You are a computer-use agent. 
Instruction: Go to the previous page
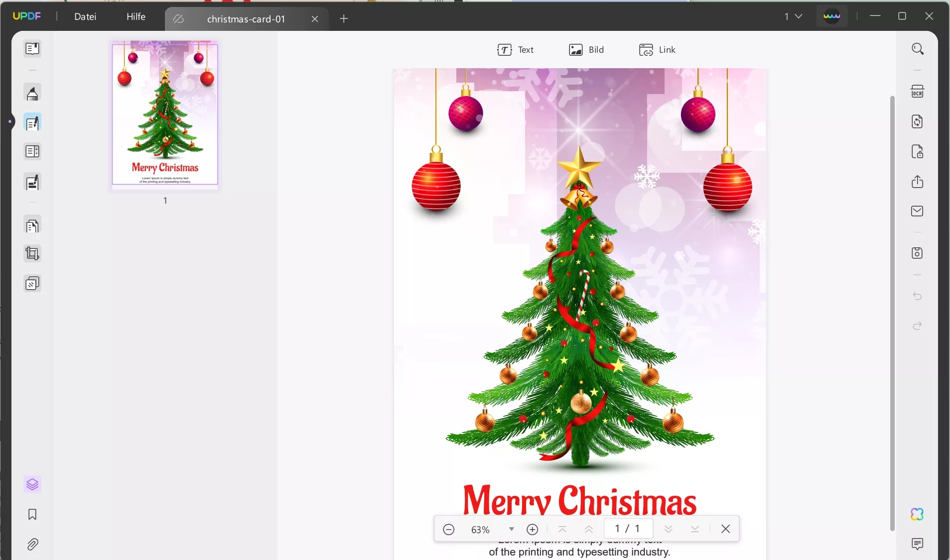589,529
